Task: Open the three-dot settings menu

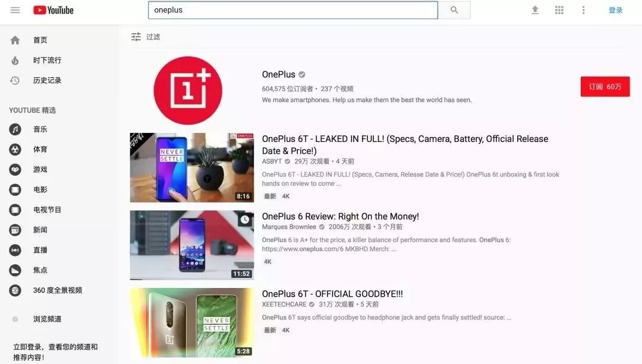Action: tap(584, 10)
